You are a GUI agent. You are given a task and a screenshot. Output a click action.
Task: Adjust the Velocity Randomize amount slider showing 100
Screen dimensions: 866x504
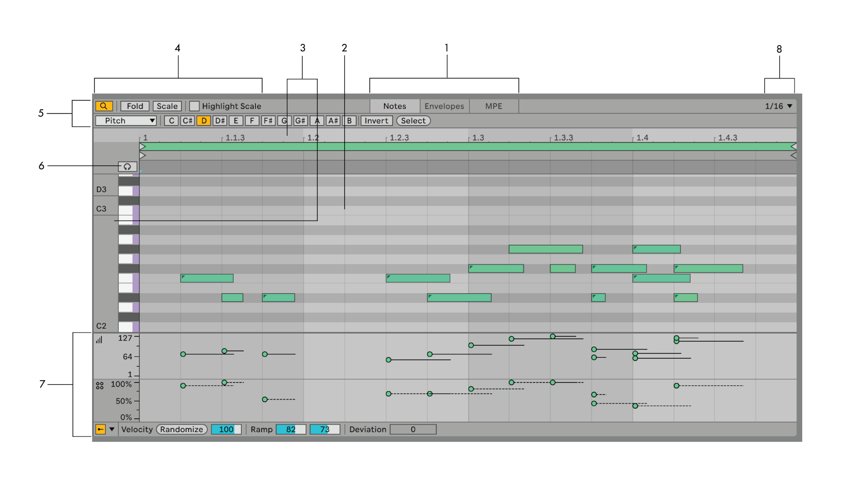(225, 429)
